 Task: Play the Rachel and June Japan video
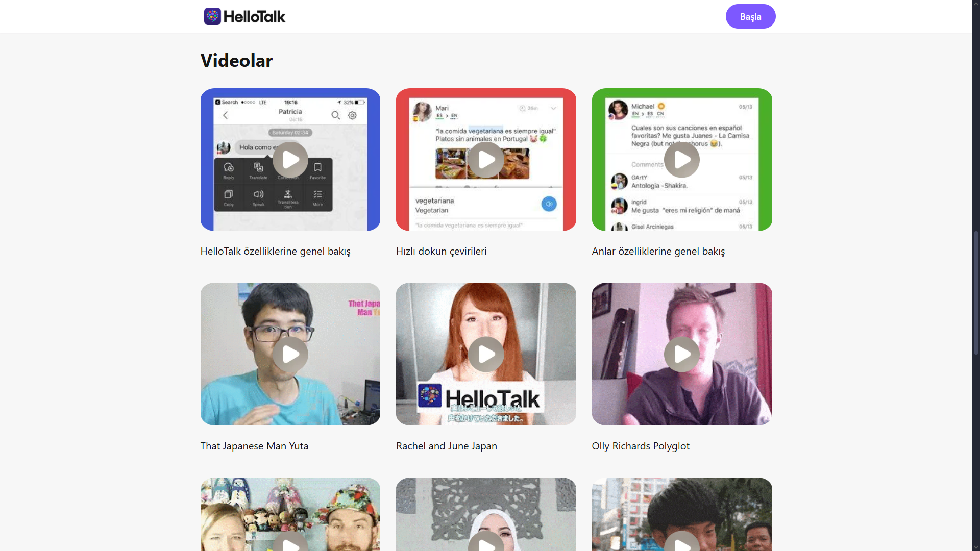486,354
